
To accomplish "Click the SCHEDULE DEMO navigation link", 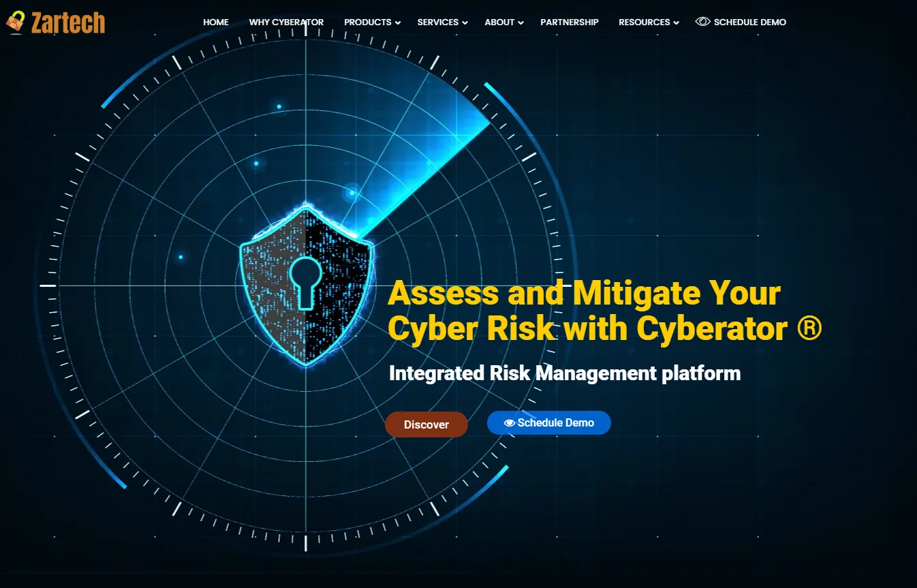I will [748, 22].
